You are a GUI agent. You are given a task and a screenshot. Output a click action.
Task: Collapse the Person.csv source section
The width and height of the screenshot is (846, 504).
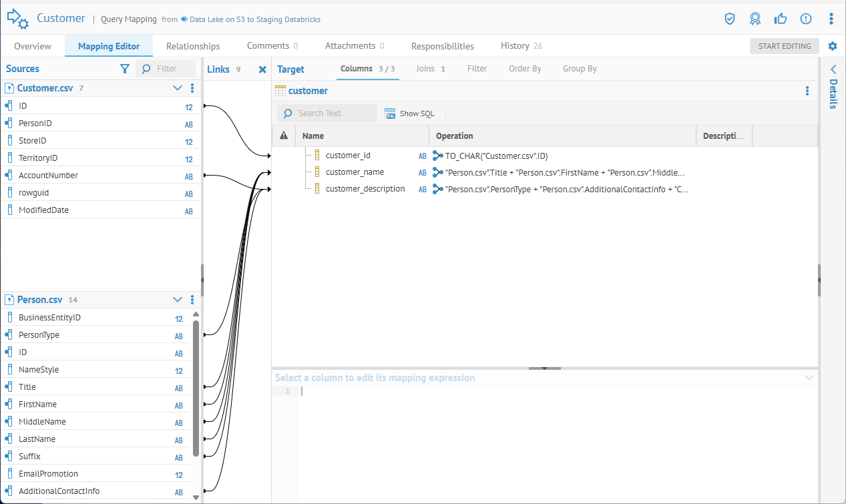coord(178,300)
